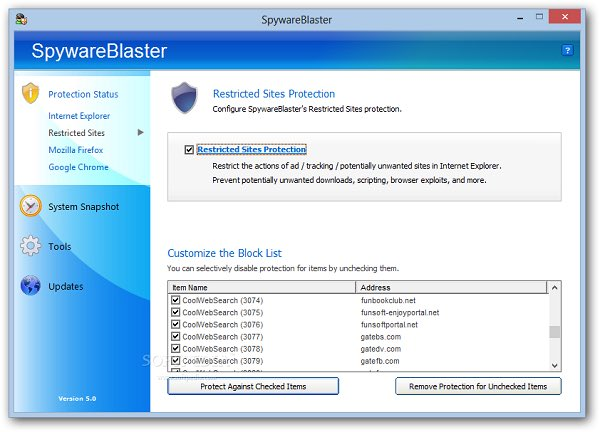600x432 pixels.
Task: Click the help question mark icon
Action: [x=567, y=50]
